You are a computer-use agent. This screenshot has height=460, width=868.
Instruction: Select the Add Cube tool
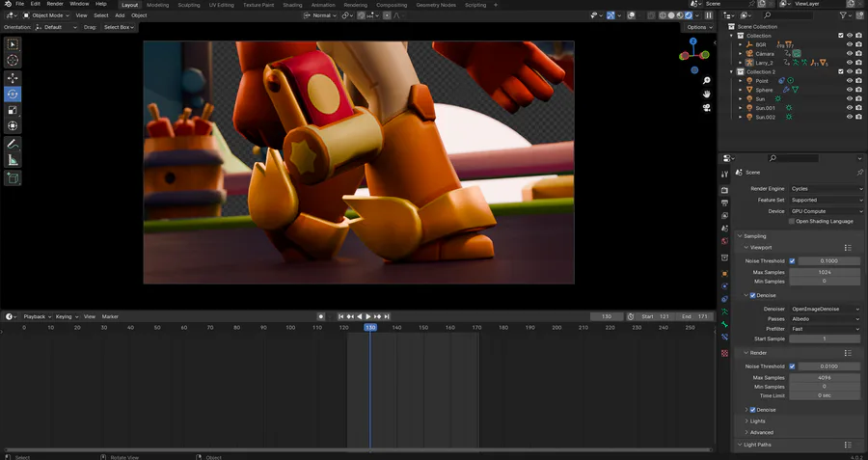coord(13,178)
